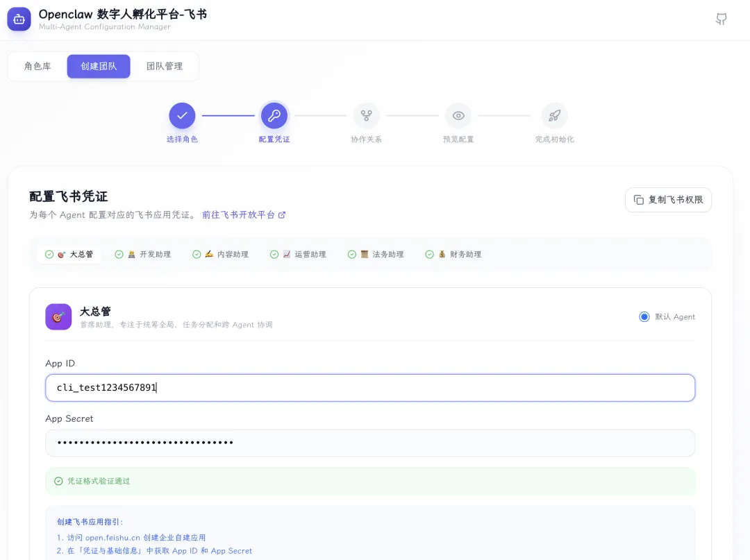The width and height of the screenshot is (750, 560).
Task: Click the 配置凭证 key step icon
Action: 274,116
